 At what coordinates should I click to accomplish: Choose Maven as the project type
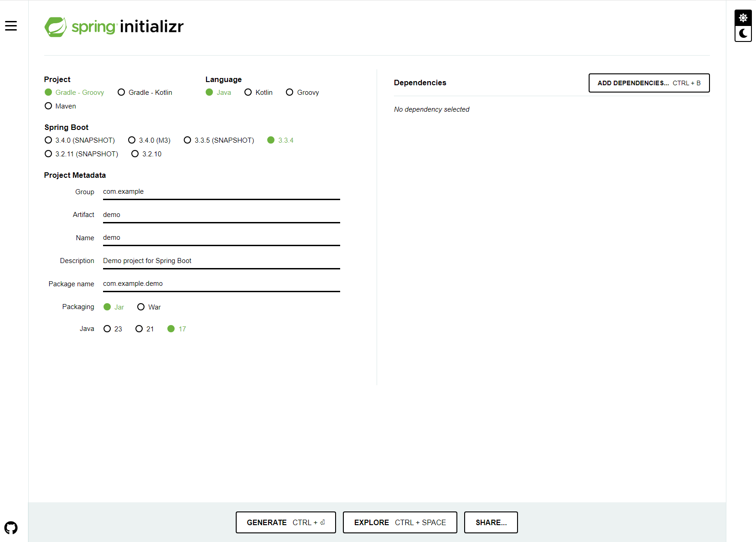[x=60, y=106]
